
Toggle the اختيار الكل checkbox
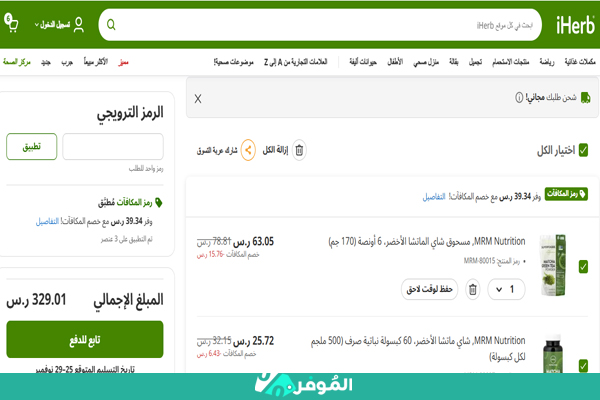pos(583,150)
